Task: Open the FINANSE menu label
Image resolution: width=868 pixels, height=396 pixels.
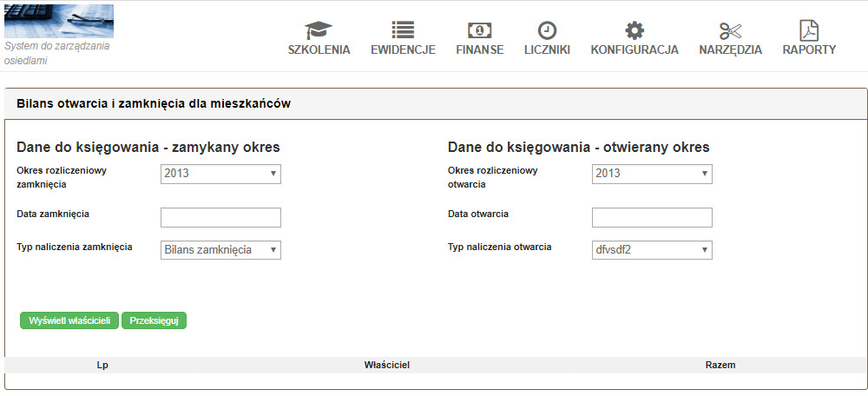Action: [480, 49]
